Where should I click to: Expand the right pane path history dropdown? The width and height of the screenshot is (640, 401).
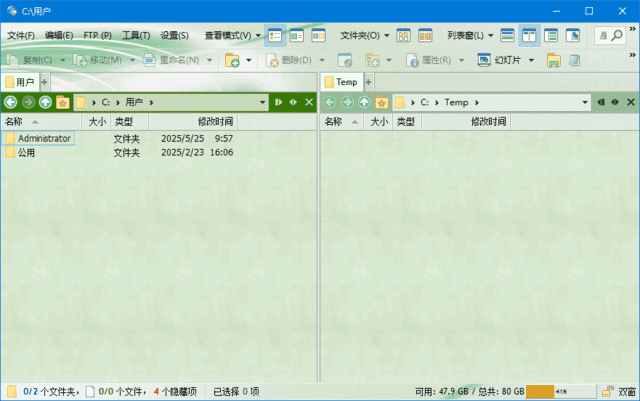tap(585, 102)
